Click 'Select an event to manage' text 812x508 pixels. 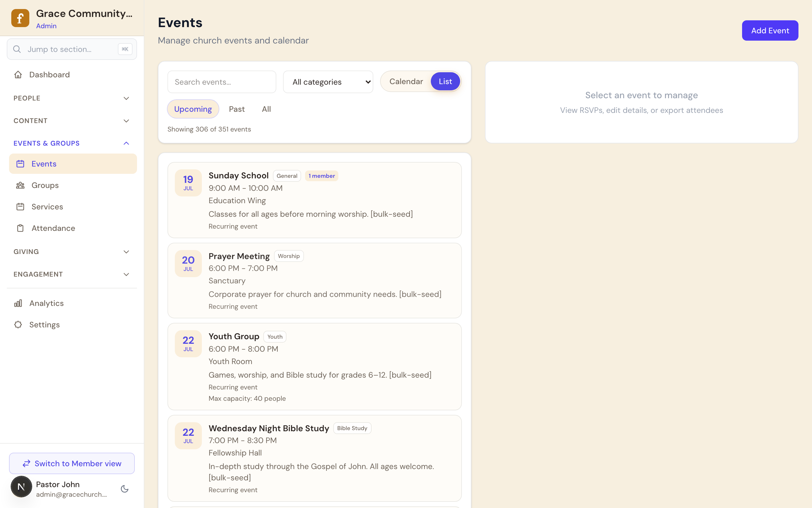point(641,95)
